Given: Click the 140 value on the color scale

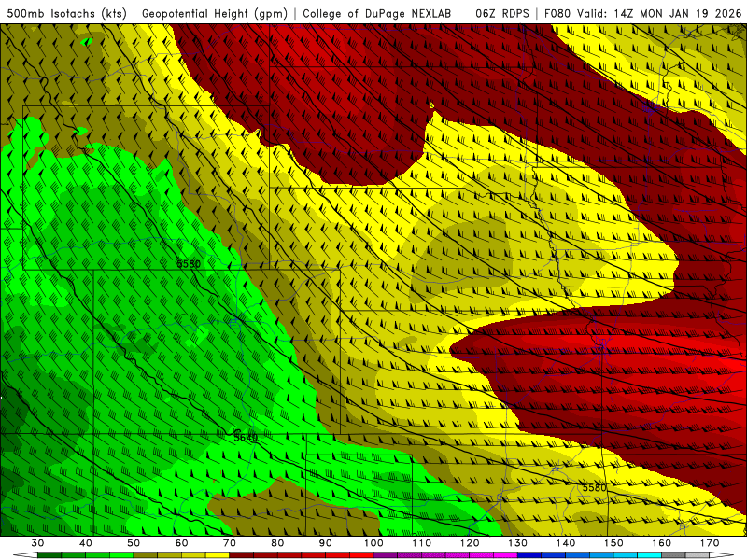Looking at the screenshot, I should (x=566, y=543).
